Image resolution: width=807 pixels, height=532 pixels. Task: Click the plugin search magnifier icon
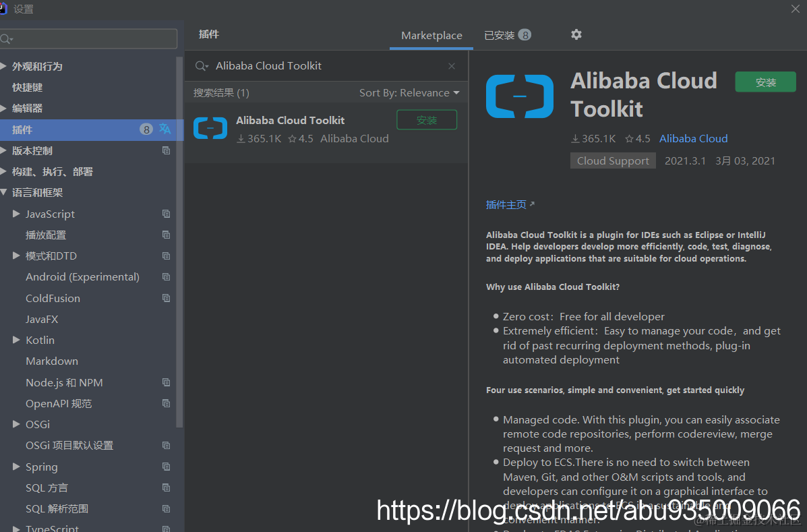pos(201,66)
